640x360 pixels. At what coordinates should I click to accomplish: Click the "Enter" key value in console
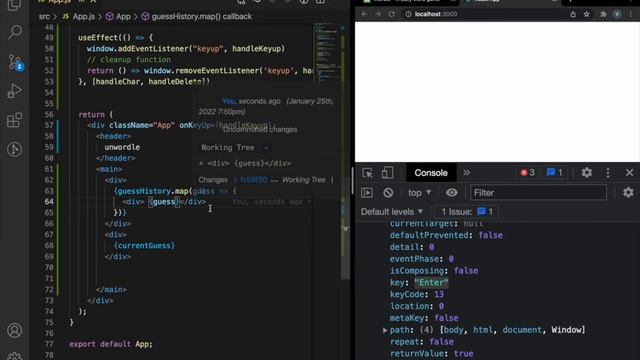click(431, 282)
